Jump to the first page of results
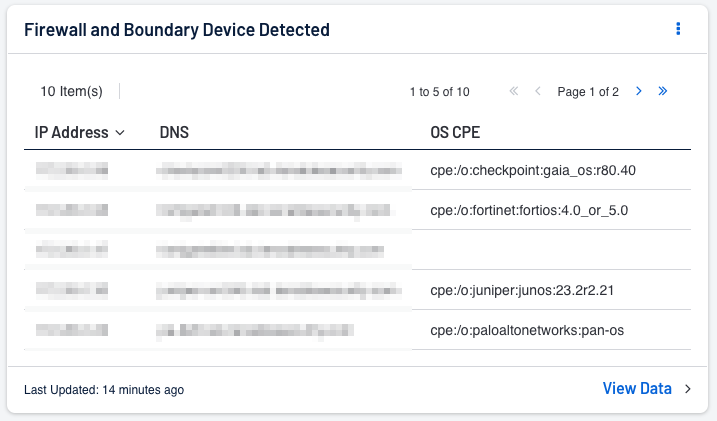The width and height of the screenshot is (717, 421). pyautogui.click(x=514, y=91)
